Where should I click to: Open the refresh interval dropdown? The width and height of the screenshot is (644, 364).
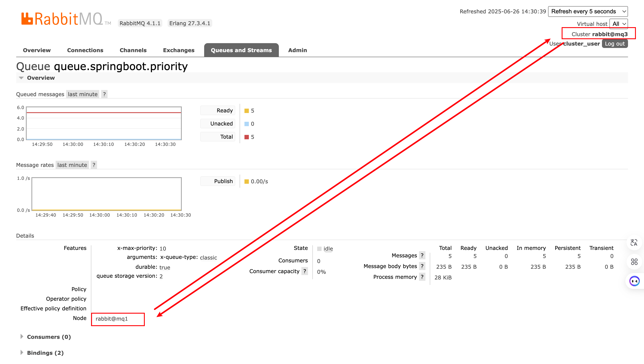pos(588,12)
